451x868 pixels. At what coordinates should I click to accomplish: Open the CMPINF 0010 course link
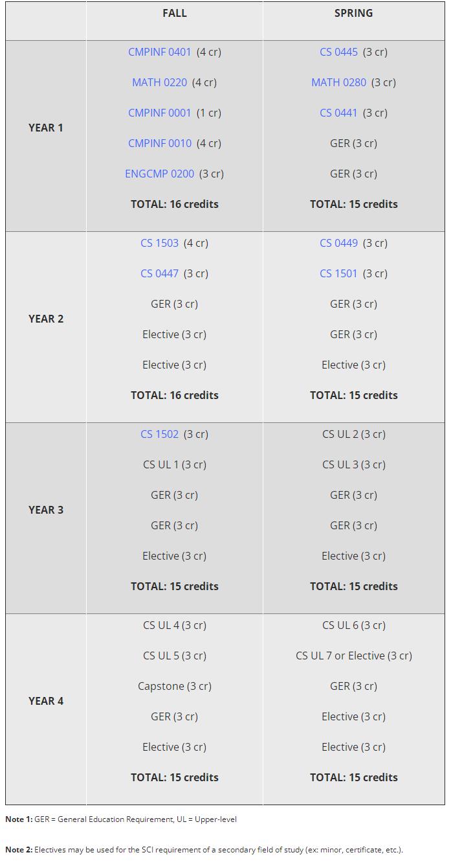pyautogui.click(x=160, y=143)
